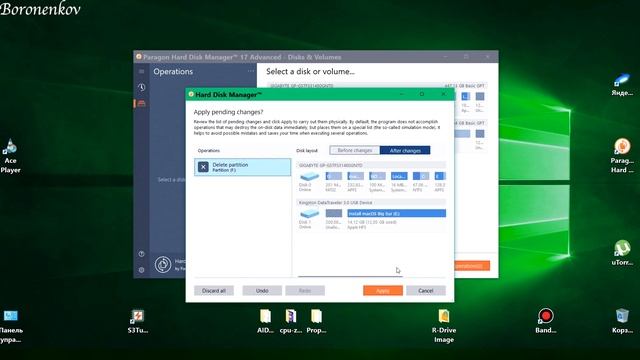Open Paragon Hard Disk Manager desktop shortcut
Image resolution: width=640 pixels, height=360 pixels.
pyautogui.click(x=622, y=156)
